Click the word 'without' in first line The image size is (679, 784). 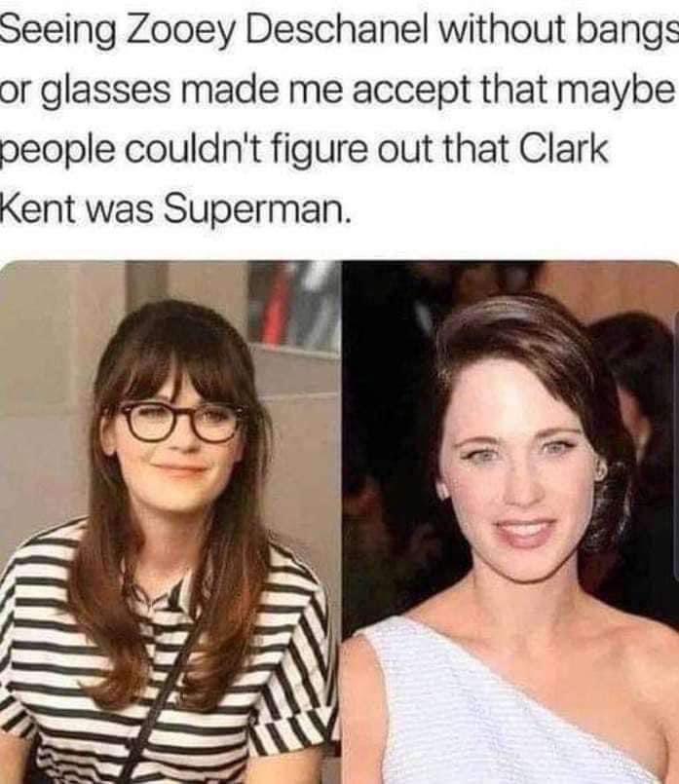504,32
